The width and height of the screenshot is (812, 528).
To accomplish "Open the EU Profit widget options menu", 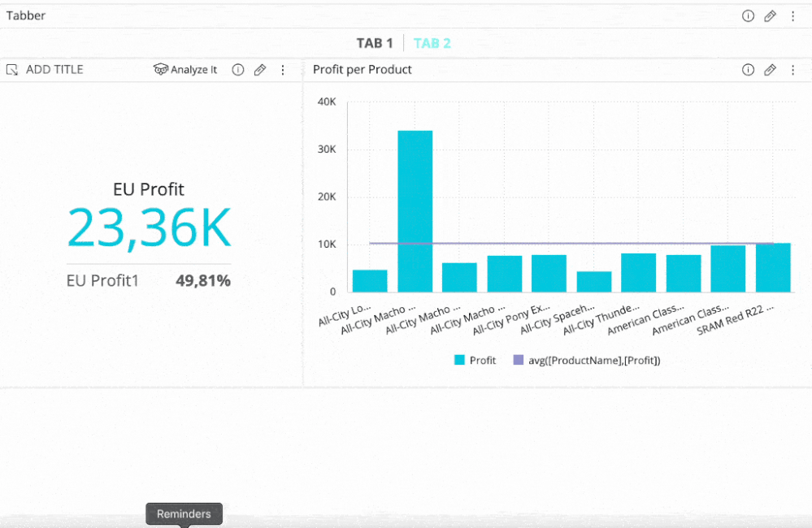I will point(283,70).
